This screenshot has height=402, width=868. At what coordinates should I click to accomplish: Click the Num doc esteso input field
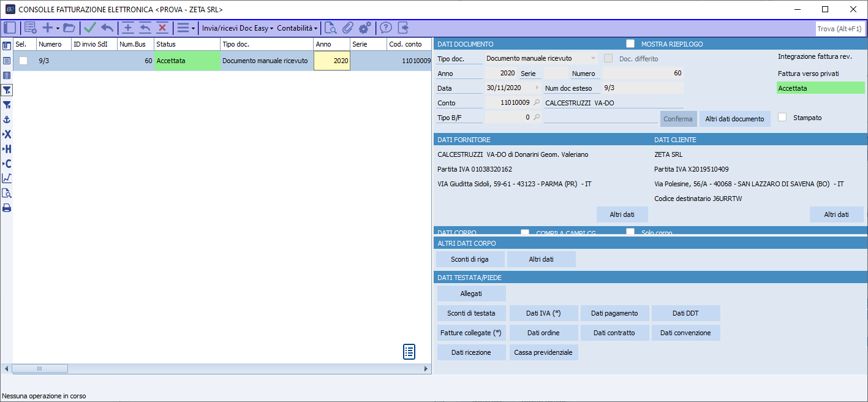pyautogui.click(x=642, y=88)
